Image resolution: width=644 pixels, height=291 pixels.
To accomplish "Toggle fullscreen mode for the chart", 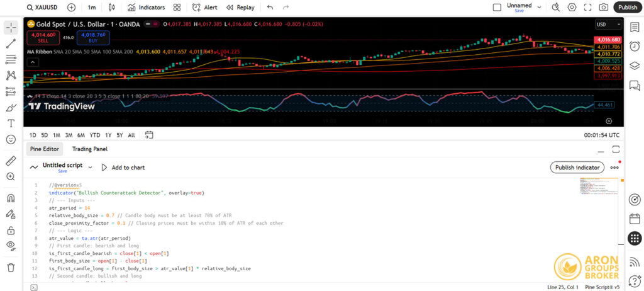I will click(x=588, y=8).
